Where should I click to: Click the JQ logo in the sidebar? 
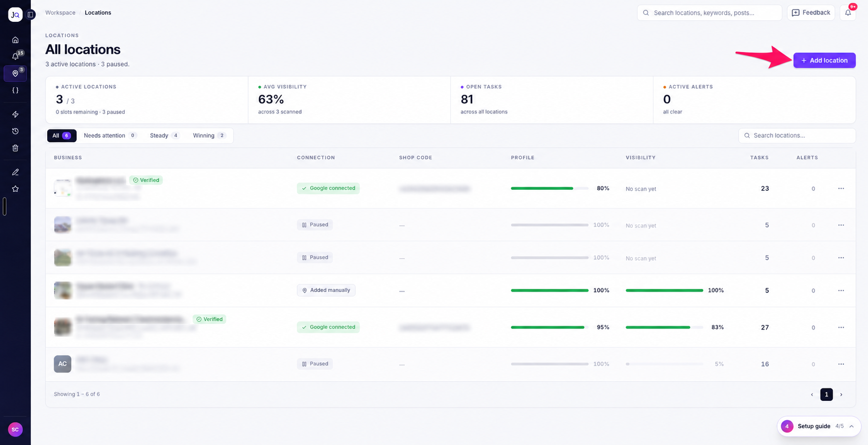click(15, 15)
